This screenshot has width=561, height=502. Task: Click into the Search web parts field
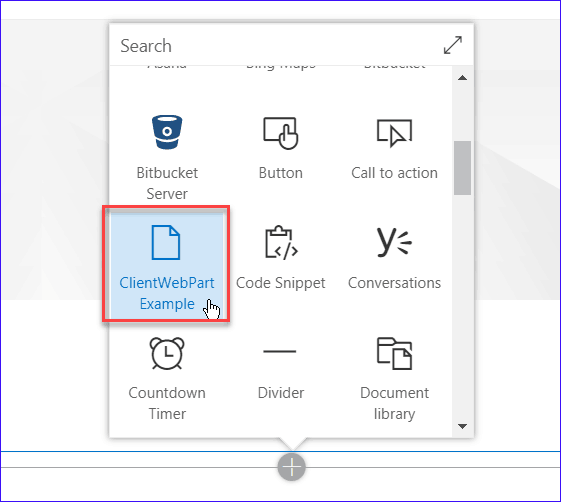(275, 45)
